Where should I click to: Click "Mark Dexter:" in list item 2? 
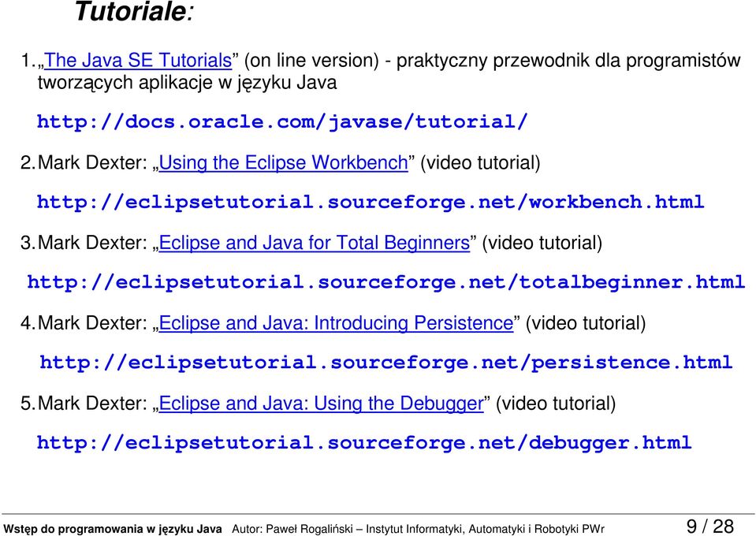point(92,163)
